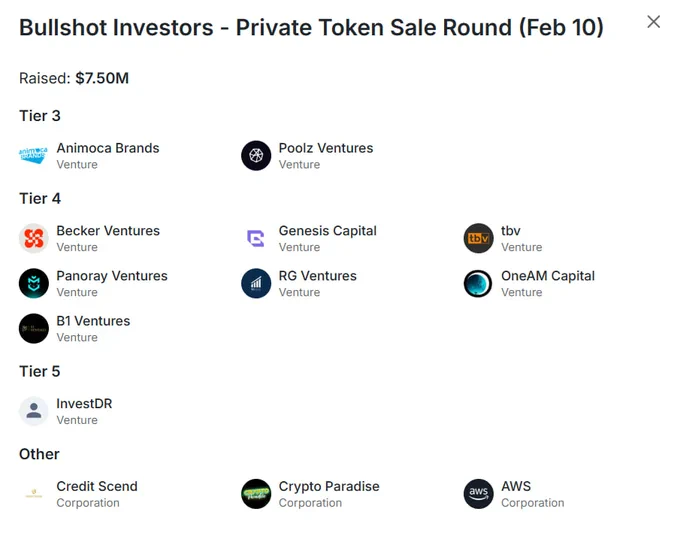The height and width of the screenshot is (536, 680).
Task: Select the Crypto Paradise green logo
Action: click(256, 494)
